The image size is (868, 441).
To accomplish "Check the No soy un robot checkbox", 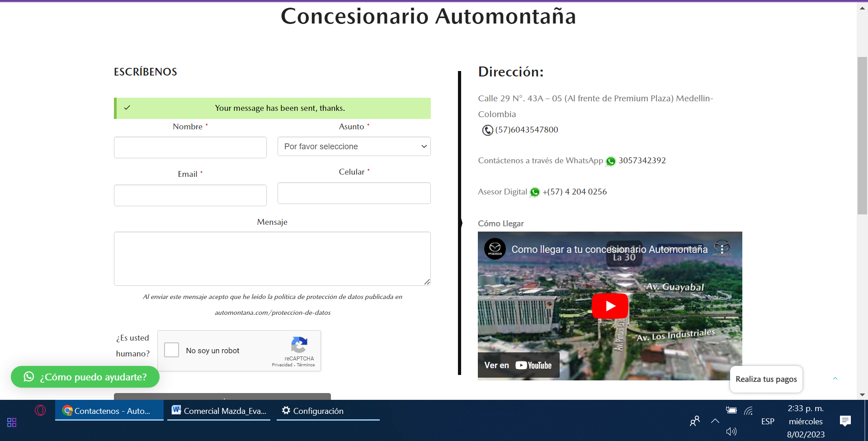I will tap(171, 350).
